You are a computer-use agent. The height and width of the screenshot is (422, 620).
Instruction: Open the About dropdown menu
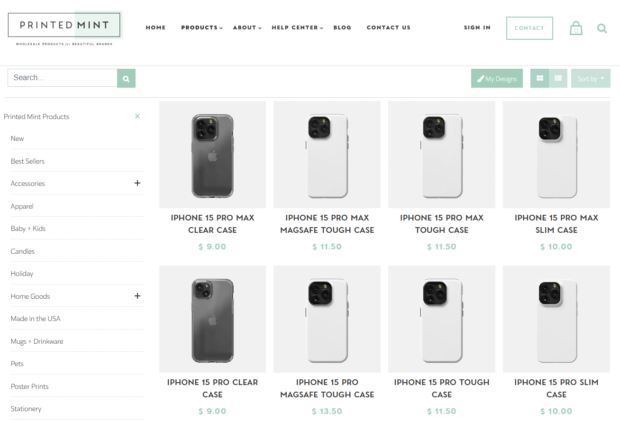246,28
